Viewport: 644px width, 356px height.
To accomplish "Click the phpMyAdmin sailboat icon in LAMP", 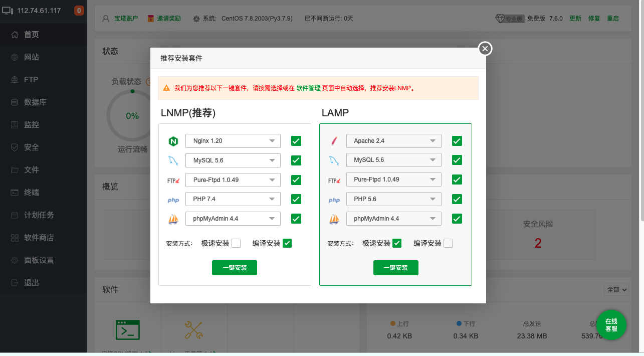I will tap(334, 219).
